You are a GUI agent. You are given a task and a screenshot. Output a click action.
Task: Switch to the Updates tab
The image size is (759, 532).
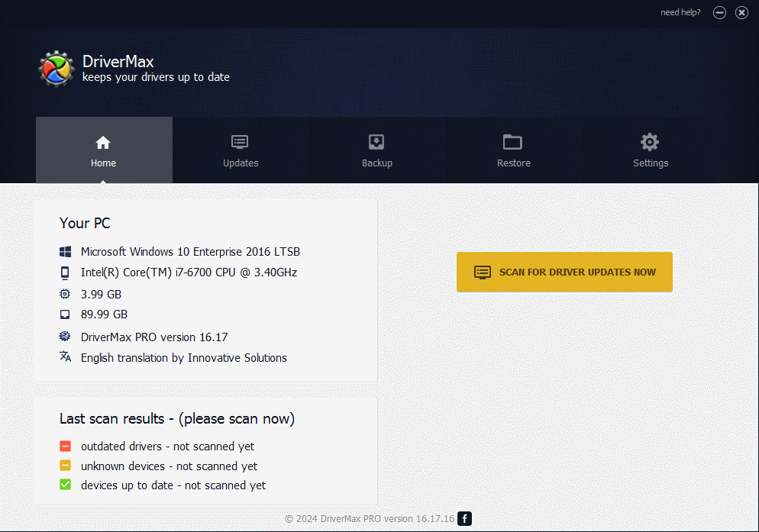241,150
